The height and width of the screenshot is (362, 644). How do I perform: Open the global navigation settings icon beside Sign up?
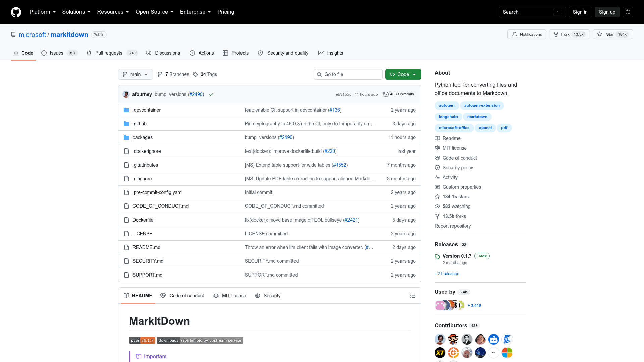point(628,12)
